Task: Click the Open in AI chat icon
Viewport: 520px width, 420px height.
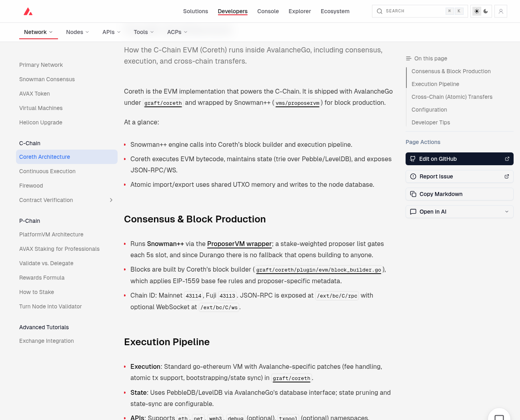Action: pyautogui.click(x=413, y=212)
